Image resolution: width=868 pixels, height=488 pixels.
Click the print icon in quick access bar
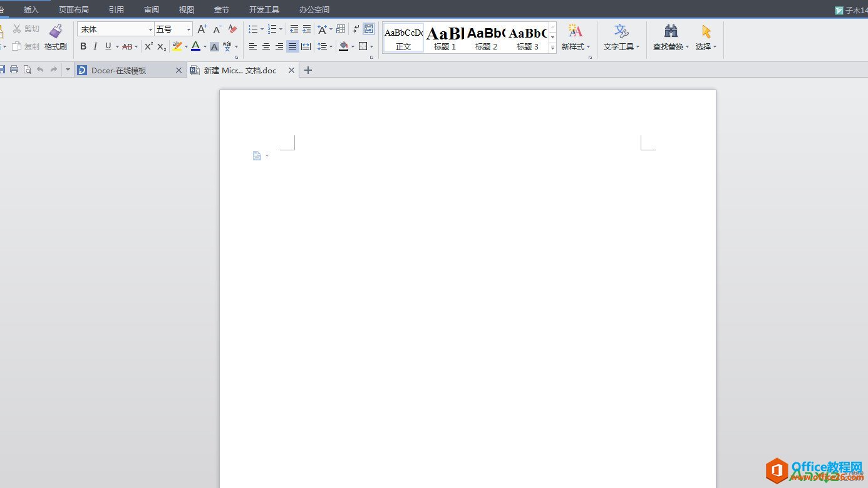click(x=14, y=70)
